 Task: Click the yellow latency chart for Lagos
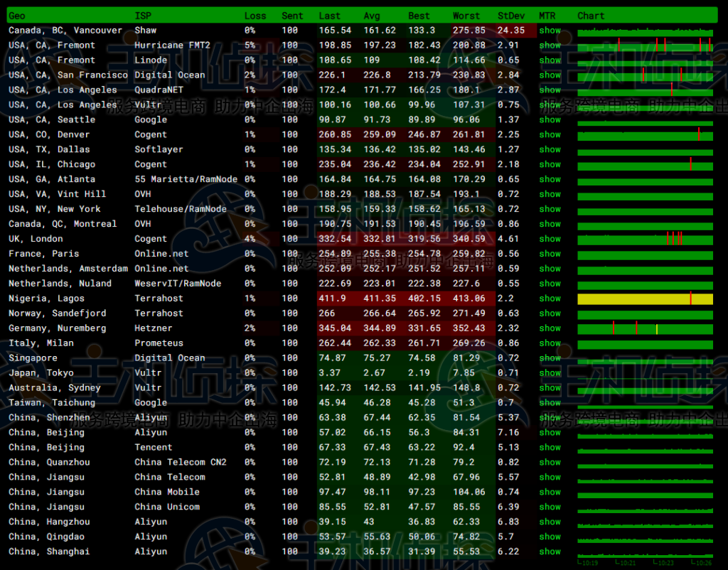[645, 299]
